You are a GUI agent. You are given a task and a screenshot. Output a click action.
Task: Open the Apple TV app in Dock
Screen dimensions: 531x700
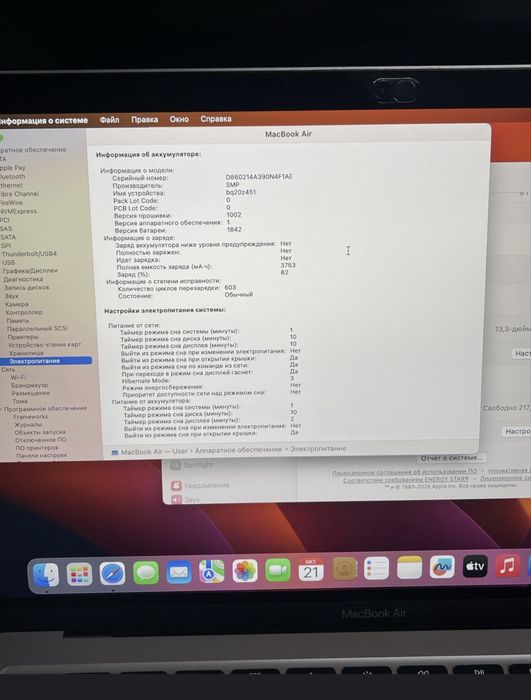coord(475,566)
